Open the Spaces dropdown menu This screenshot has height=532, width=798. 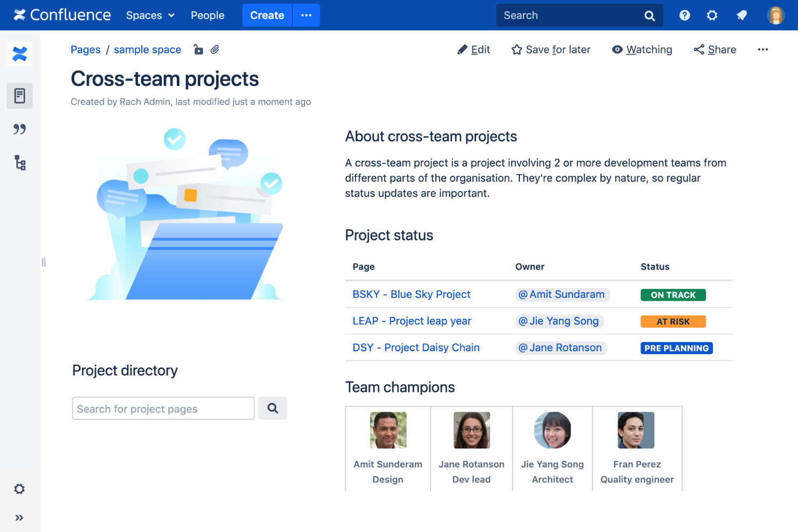149,15
